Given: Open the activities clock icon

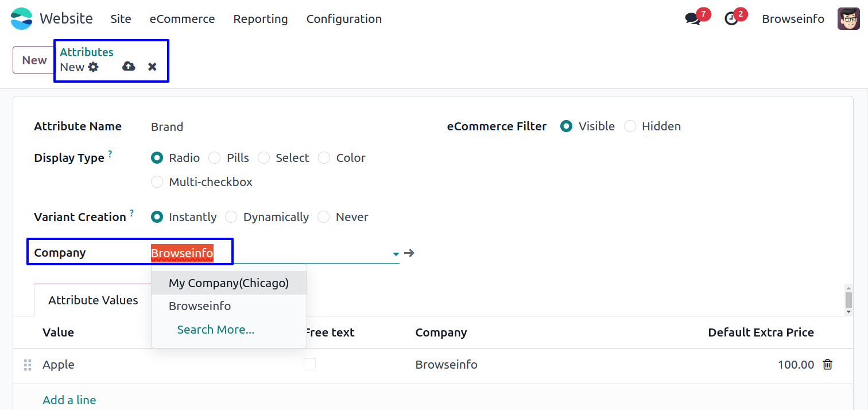Looking at the screenshot, I should [731, 19].
